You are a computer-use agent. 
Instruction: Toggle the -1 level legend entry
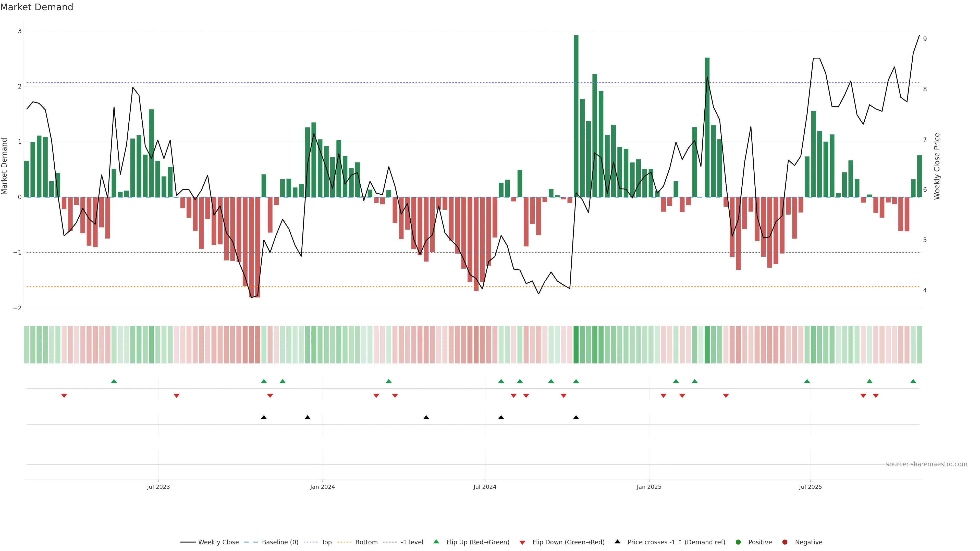(412, 542)
